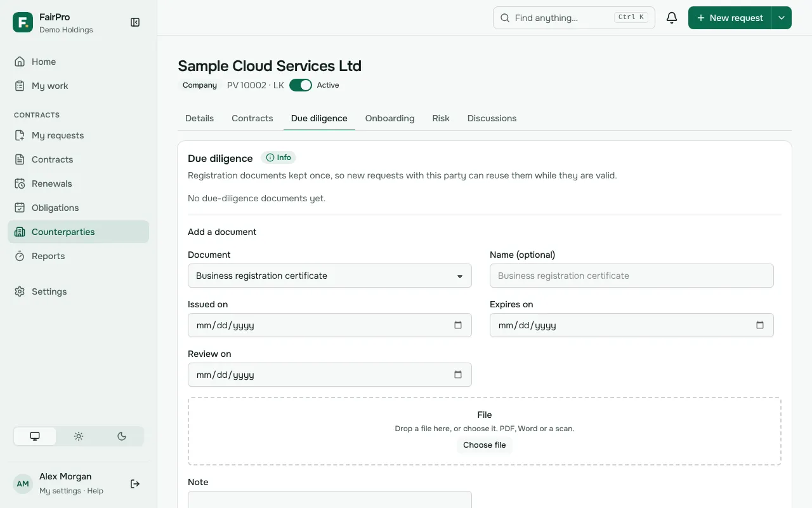Click the Expires on date field
Image resolution: width=812 pixels, height=508 pixels.
click(x=632, y=325)
